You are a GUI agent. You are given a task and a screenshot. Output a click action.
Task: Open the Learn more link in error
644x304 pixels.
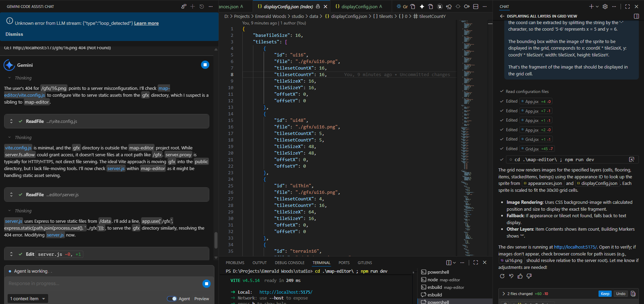tap(146, 23)
